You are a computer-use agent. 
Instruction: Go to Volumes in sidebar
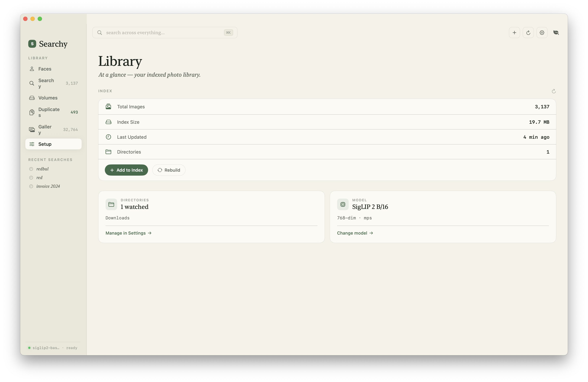[53, 98]
